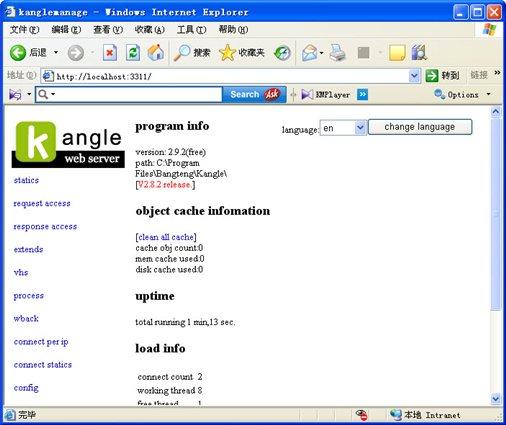The width and height of the screenshot is (506, 425).
Task: Open the 文件(F) menu
Action: pyautogui.click(x=24, y=30)
